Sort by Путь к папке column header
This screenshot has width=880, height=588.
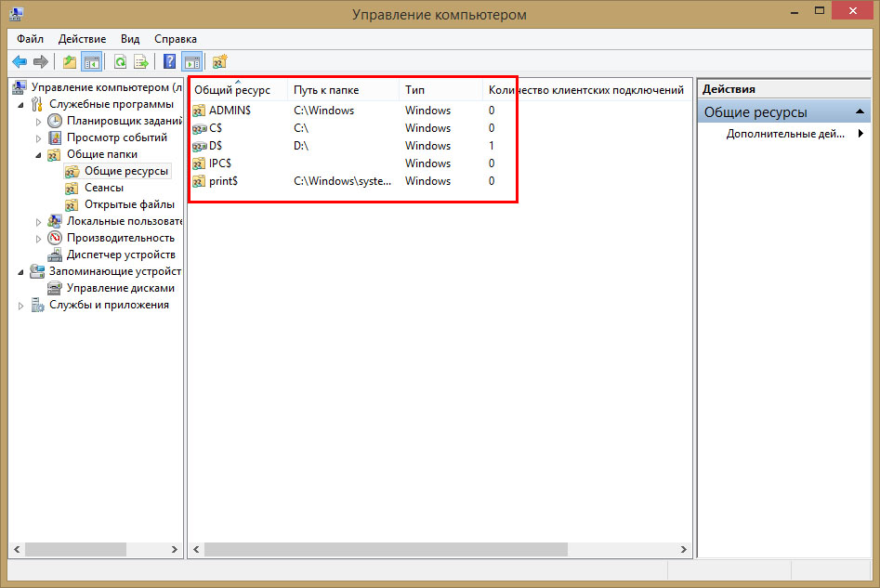click(x=344, y=90)
